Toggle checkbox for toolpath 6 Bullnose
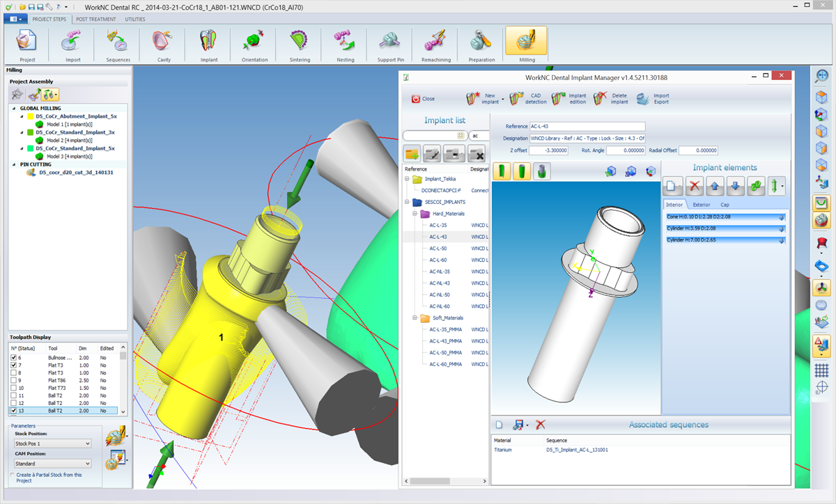836x504 pixels. [x=14, y=357]
